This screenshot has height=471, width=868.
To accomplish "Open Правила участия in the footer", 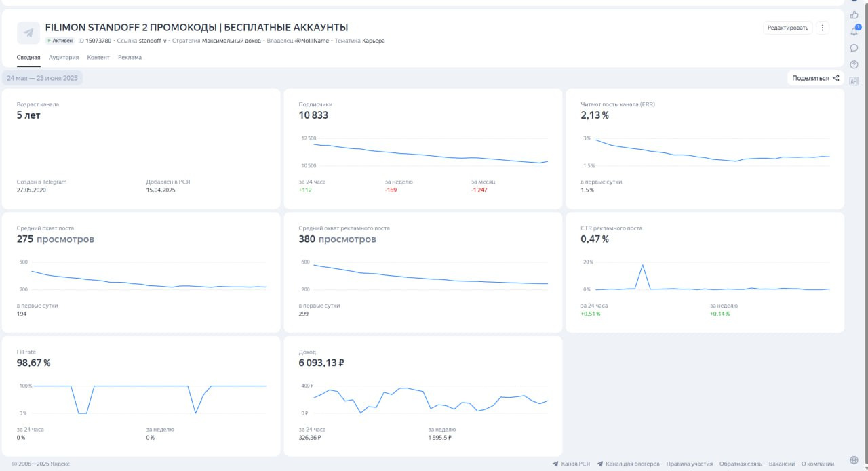I will pyautogui.click(x=689, y=464).
